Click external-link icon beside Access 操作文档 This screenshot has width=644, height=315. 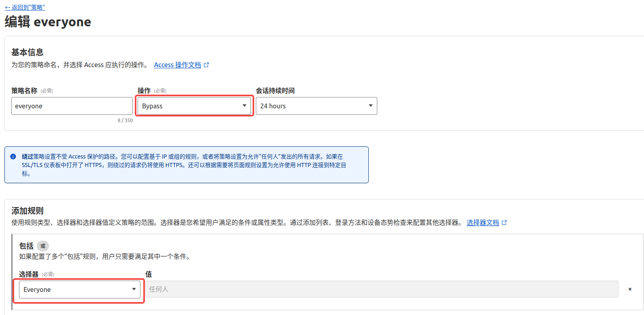click(206, 65)
